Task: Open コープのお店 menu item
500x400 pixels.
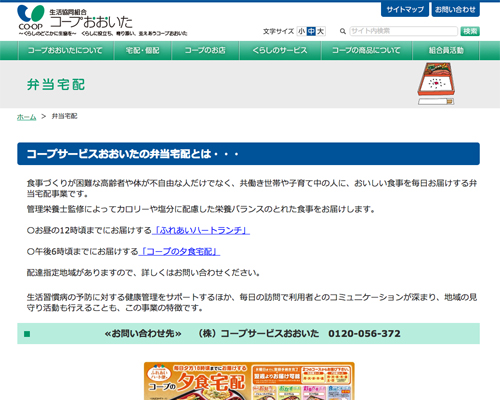Action: click(205, 50)
